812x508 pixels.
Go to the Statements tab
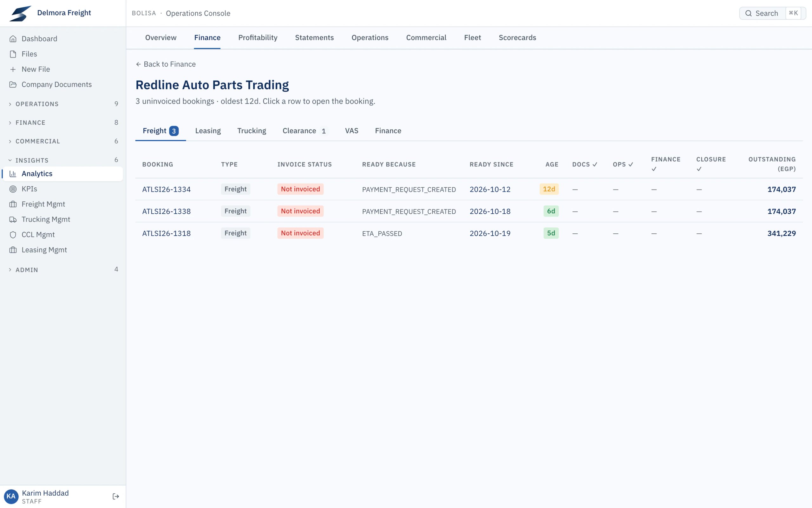tap(314, 38)
